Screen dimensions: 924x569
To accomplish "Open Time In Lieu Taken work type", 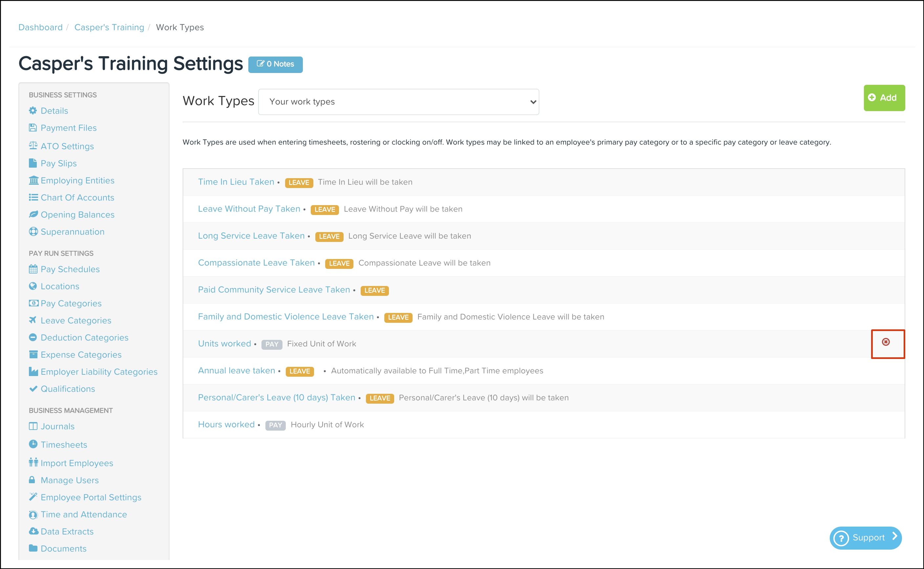I will tap(236, 182).
